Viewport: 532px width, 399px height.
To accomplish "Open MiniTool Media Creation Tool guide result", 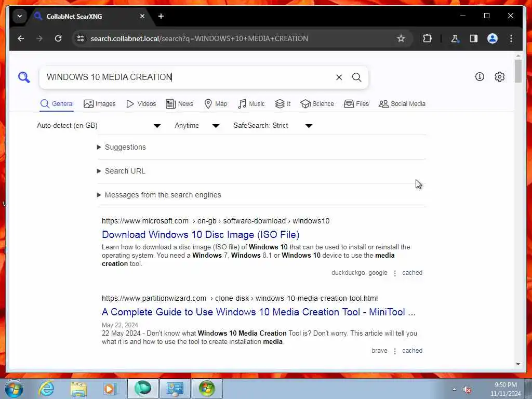I will coord(259,312).
